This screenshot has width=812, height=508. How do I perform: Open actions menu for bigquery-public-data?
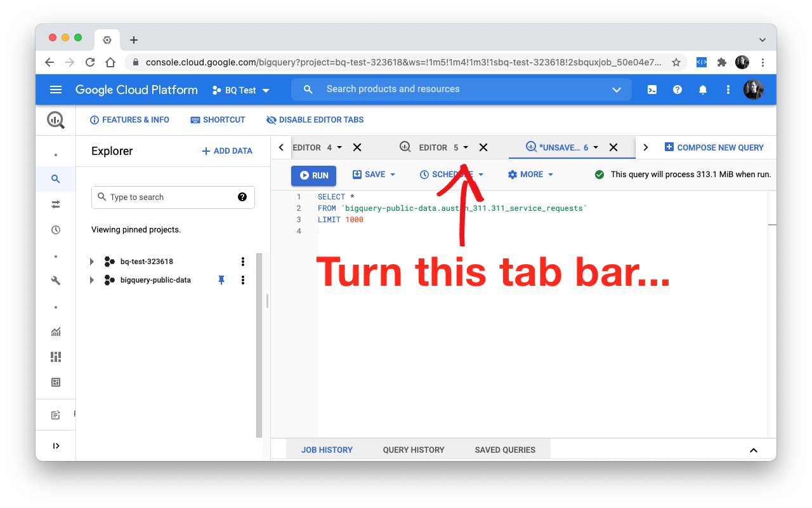tap(242, 280)
